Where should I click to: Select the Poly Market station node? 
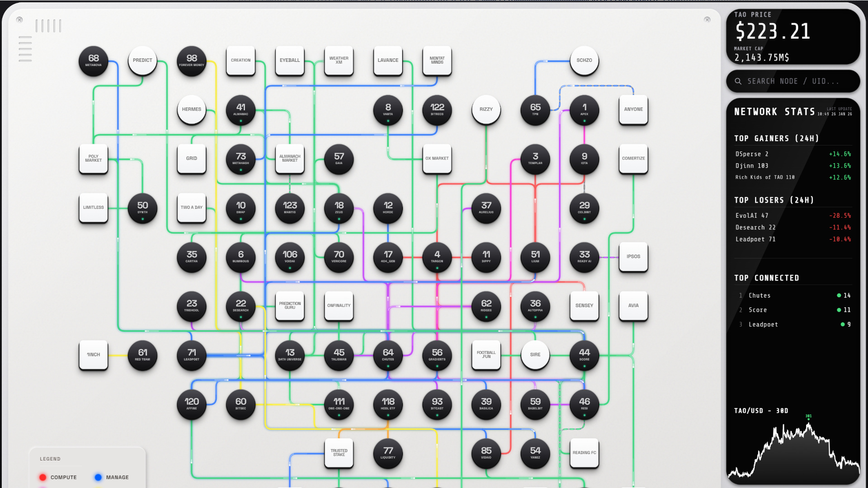point(93,158)
